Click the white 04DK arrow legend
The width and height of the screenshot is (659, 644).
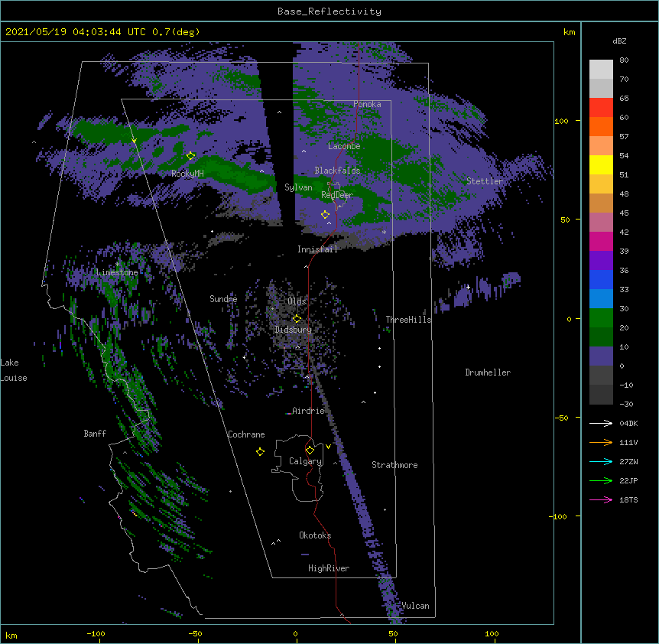point(601,423)
